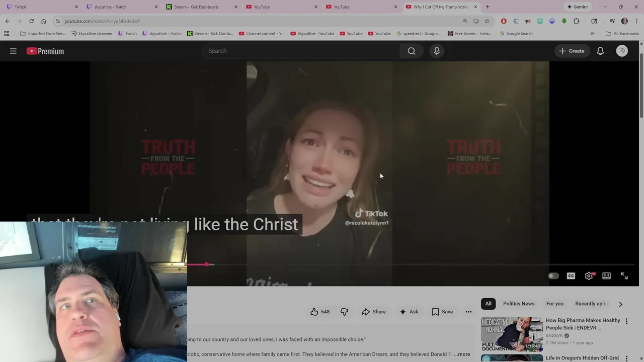Screen dimensions: 644x362
Task: Click the address bar URL
Action: click(102, 21)
